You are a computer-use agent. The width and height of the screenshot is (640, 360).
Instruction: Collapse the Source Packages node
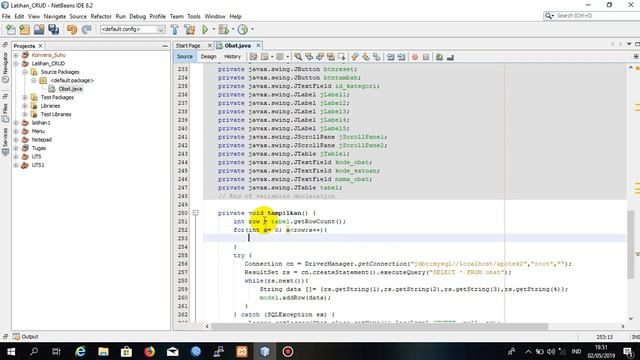25,72
